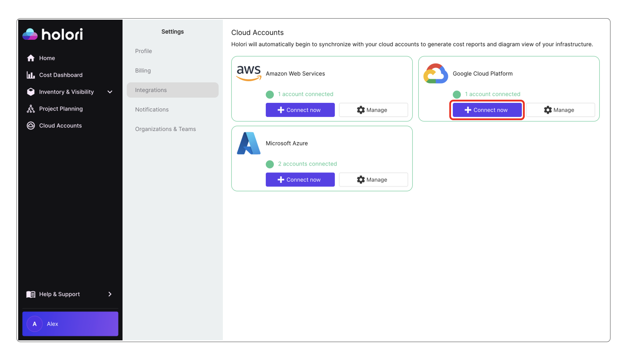The image size is (631, 364).
Task: Connect a new Google Cloud Platform account
Action: 487,110
